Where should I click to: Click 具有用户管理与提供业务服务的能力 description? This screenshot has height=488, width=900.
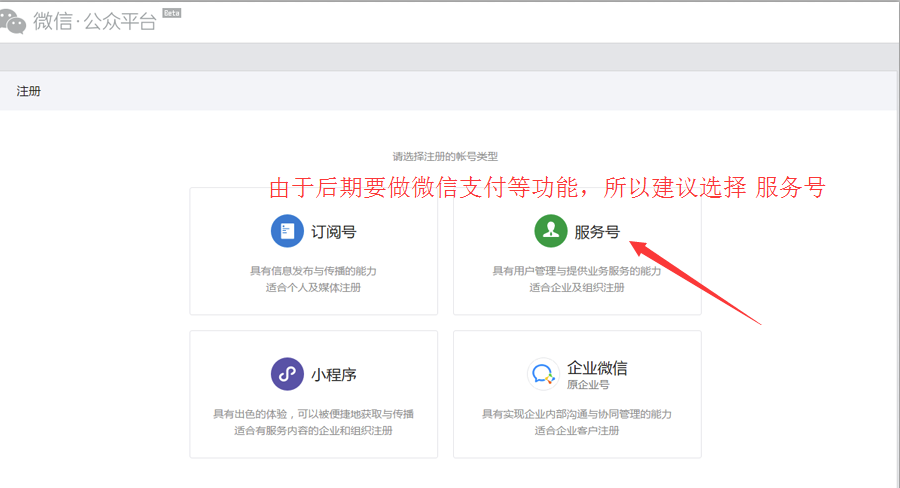pyautogui.click(x=577, y=271)
